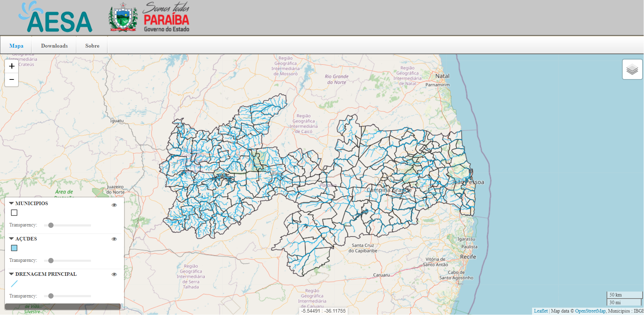The height and width of the screenshot is (315, 644).
Task: Click the Parnamirim label on map
Action: (438, 85)
